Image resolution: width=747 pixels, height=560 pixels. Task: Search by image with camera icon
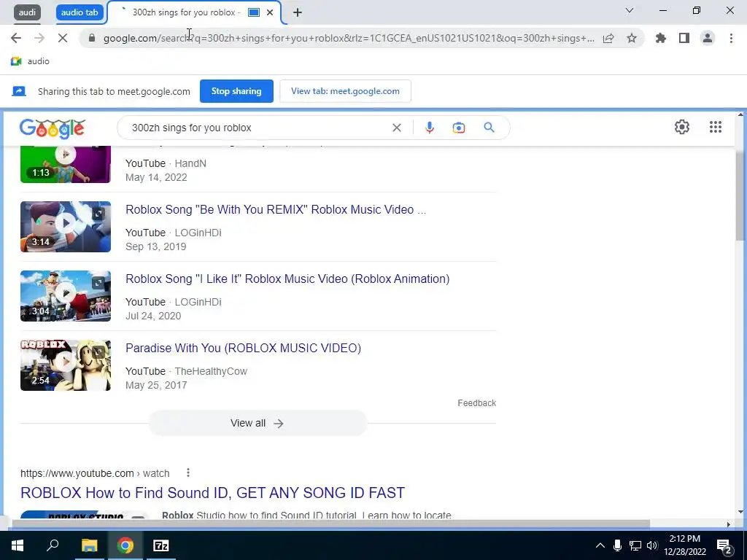pyautogui.click(x=459, y=128)
